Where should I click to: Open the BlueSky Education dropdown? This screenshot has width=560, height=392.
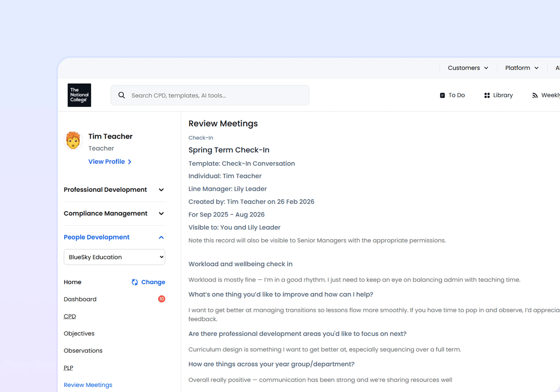click(114, 257)
